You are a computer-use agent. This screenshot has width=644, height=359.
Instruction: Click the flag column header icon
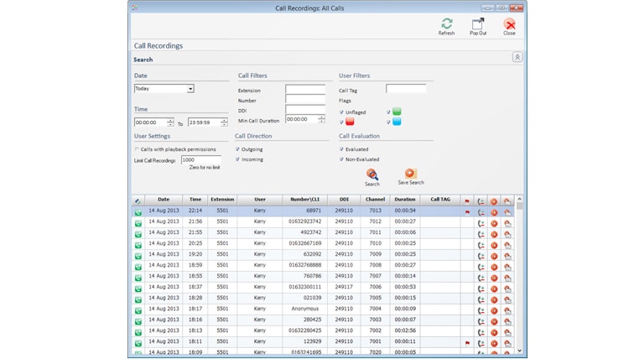(x=467, y=201)
